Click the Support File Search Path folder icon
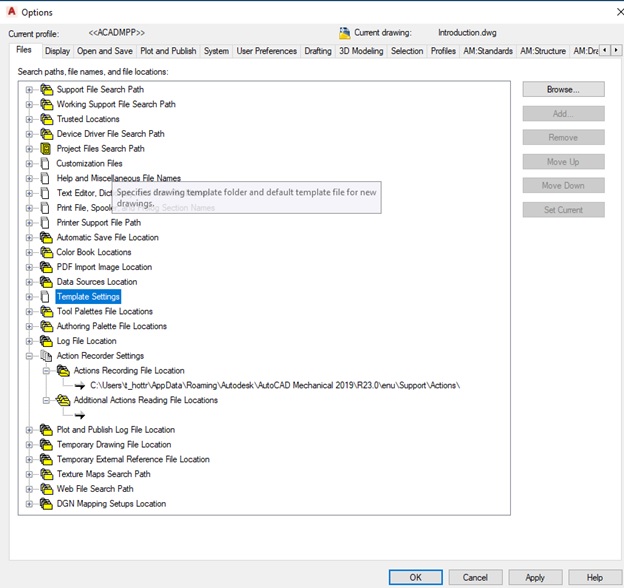 coord(47,90)
